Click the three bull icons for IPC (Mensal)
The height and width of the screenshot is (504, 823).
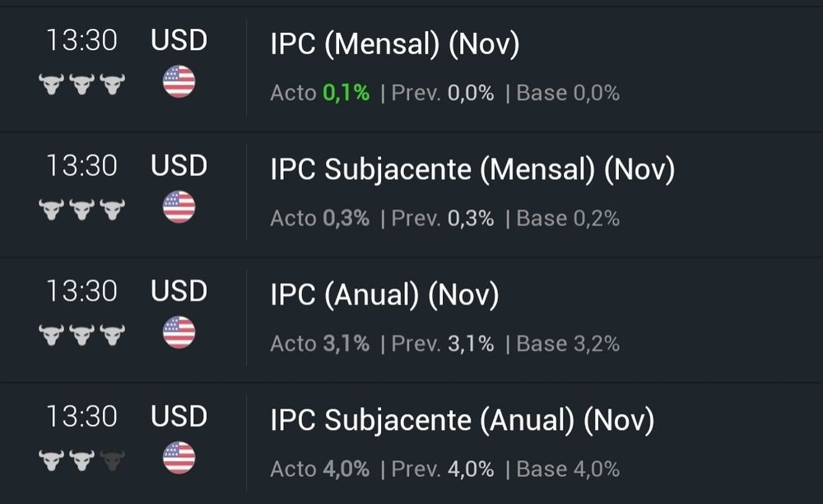pos(81,84)
